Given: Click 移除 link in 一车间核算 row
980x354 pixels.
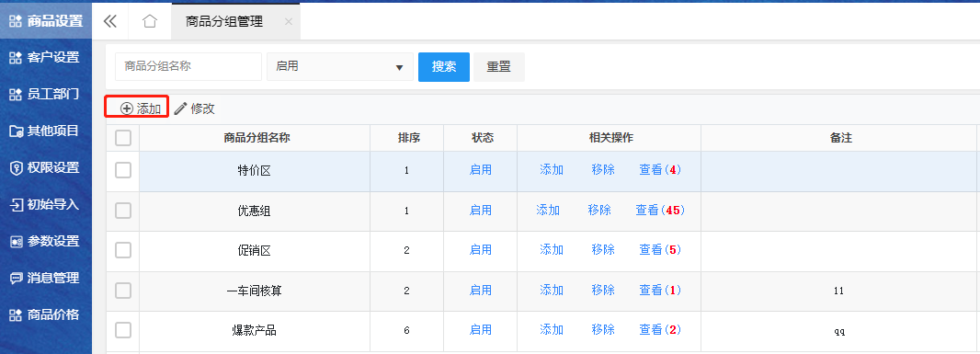Looking at the screenshot, I should [603, 291].
